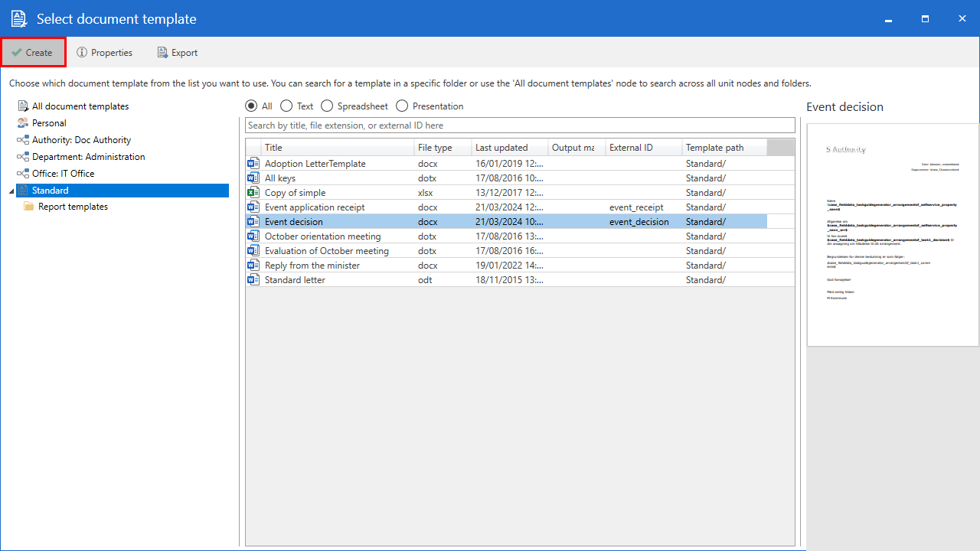Select the All document templates node icon
980x551 pixels.
(x=23, y=106)
